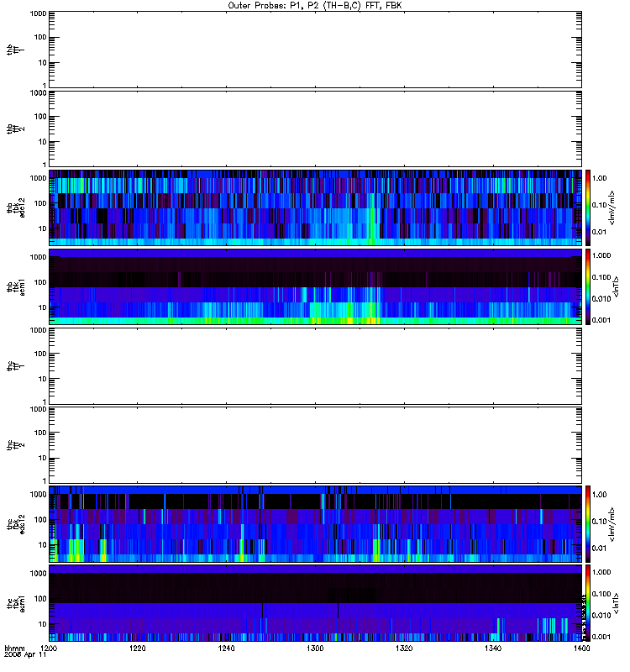This screenshot has width=630, height=672.
Task: Click the '2008 Apr 11' date label
Action: [x=25, y=655]
